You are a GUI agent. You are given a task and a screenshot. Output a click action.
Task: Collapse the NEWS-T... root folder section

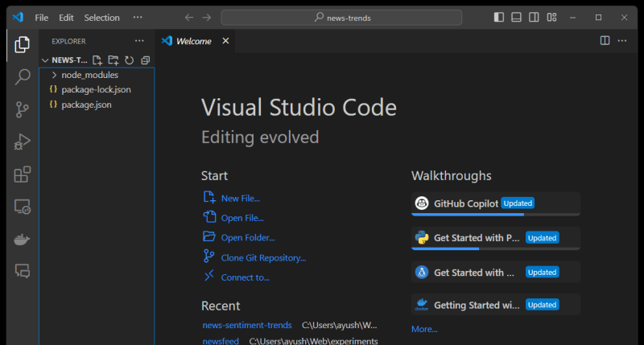(45, 60)
